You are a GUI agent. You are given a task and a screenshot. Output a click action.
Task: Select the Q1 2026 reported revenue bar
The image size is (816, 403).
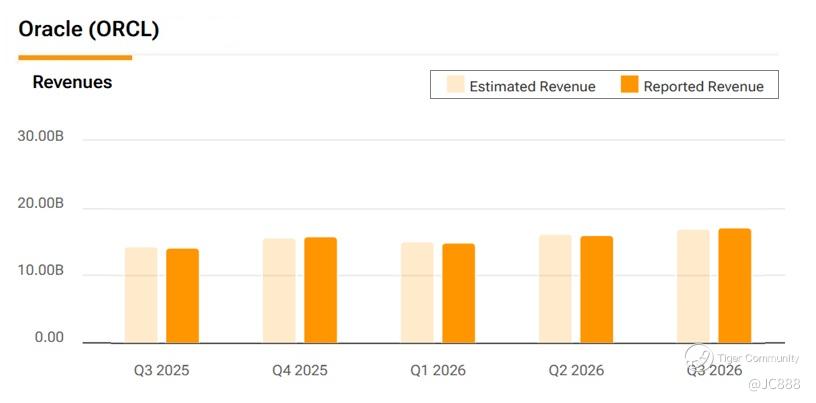[x=459, y=293]
